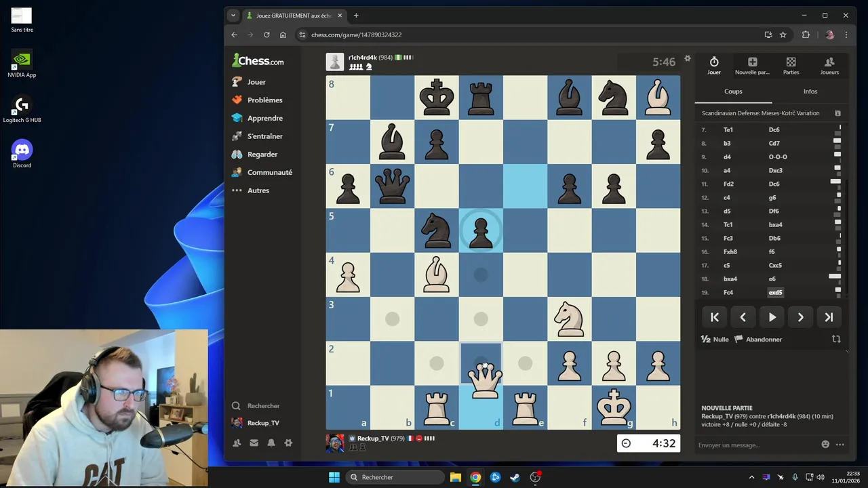Image resolution: width=868 pixels, height=488 pixels.
Task: Open the Jouer clock icon tab
Action: click(x=714, y=66)
